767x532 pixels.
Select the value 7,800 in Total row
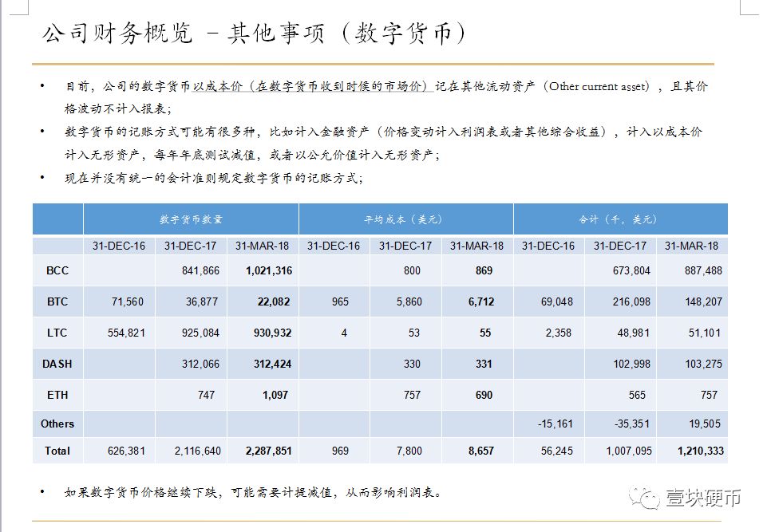[409, 451]
